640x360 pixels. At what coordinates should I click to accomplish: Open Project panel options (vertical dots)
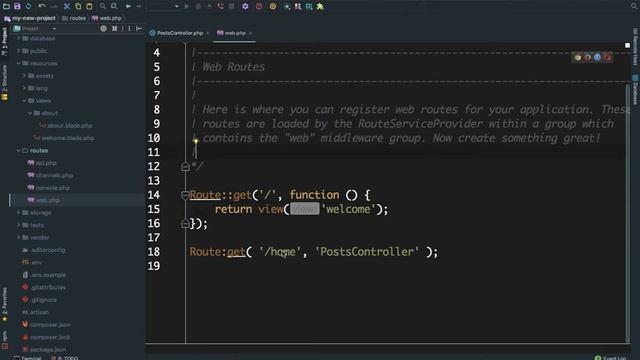point(129,29)
